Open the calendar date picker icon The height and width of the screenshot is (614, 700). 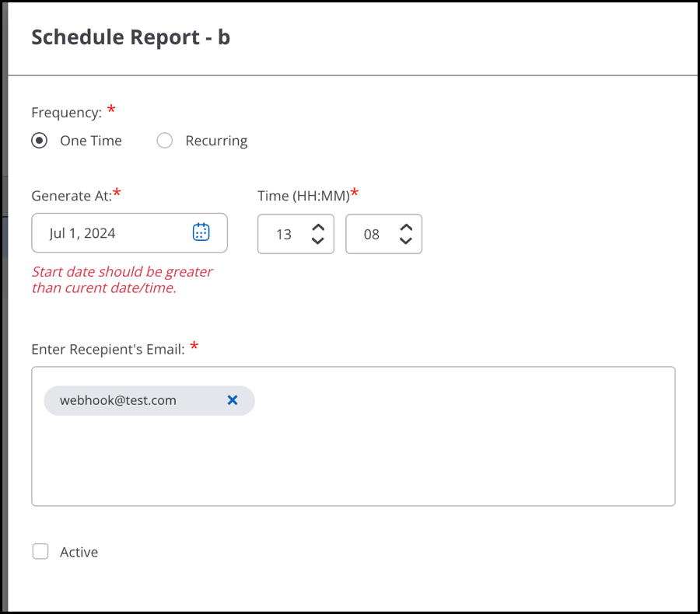[201, 232]
